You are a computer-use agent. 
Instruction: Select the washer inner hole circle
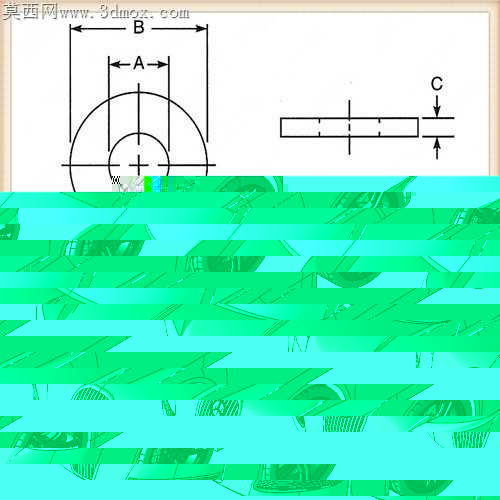click(x=139, y=155)
